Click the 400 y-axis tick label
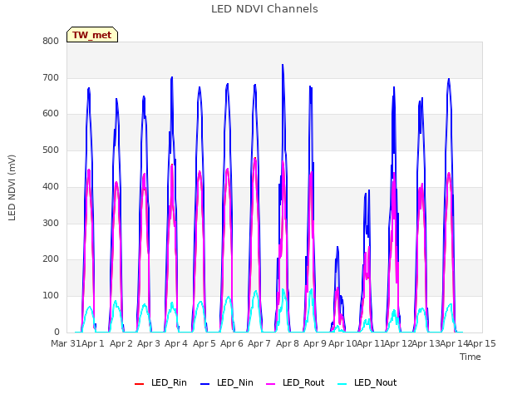 tap(51, 186)
